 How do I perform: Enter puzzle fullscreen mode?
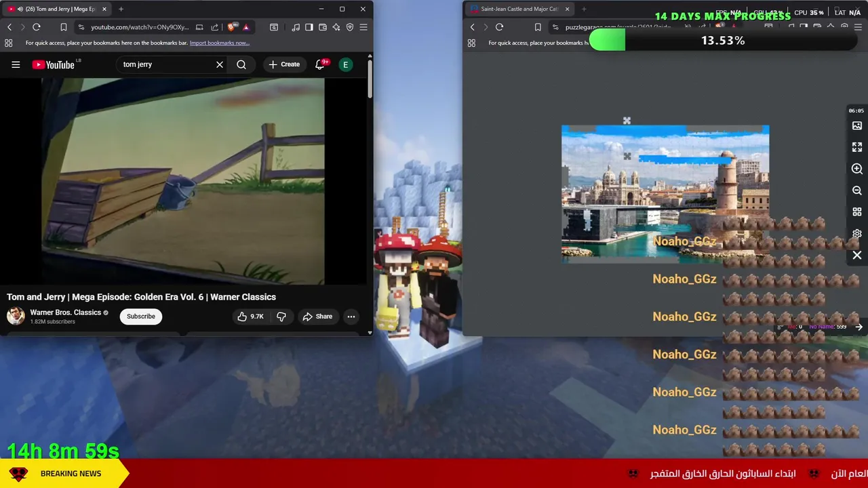(x=857, y=147)
